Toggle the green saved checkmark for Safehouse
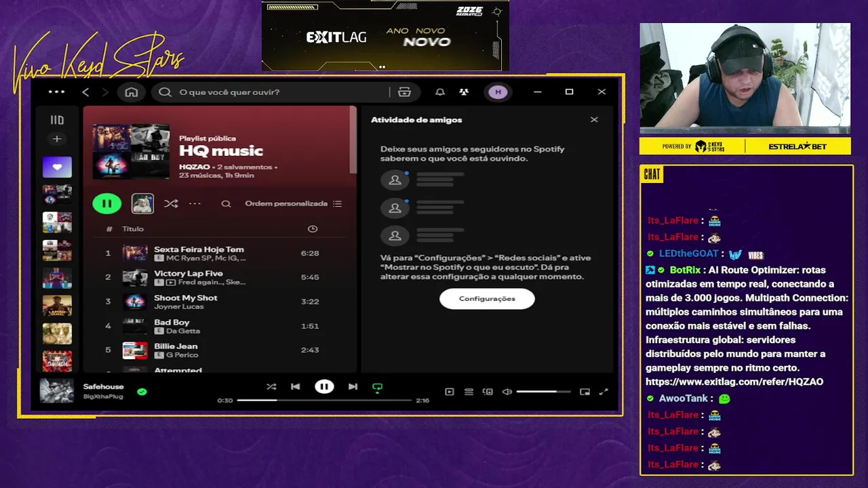Viewport: 868px width, 488px height. pyautogui.click(x=142, y=392)
